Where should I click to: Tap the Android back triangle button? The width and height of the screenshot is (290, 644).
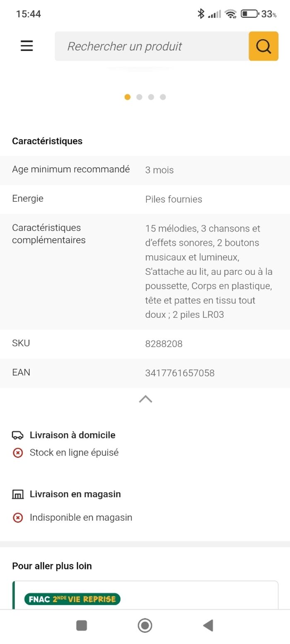(208, 625)
